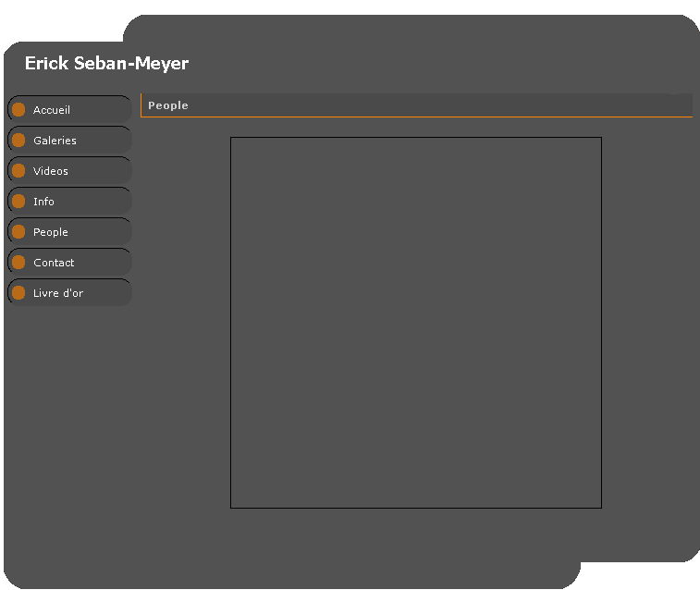Click the orange underline below People header

[x=416, y=117]
